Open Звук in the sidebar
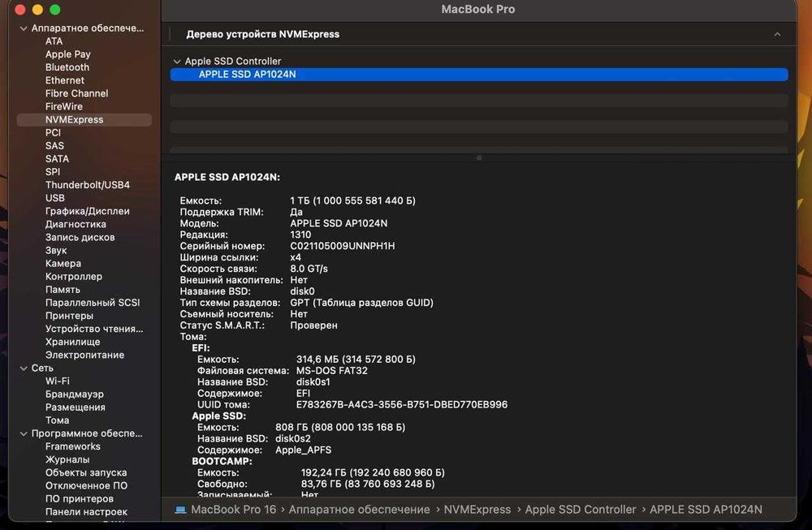The width and height of the screenshot is (812, 530). pyautogui.click(x=56, y=251)
